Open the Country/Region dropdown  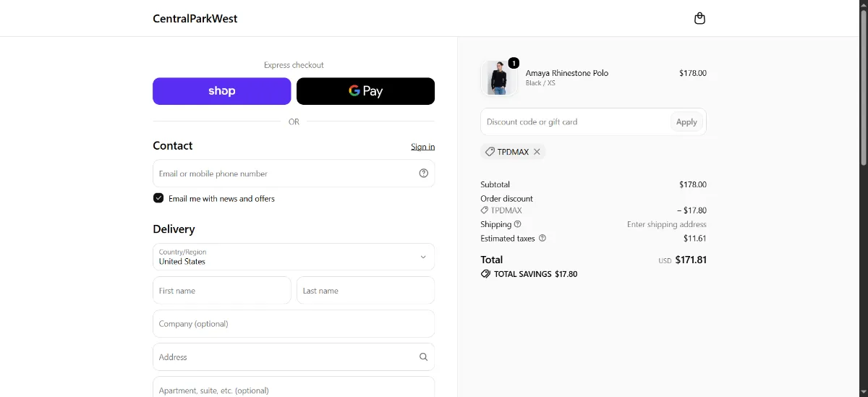point(294,257)
